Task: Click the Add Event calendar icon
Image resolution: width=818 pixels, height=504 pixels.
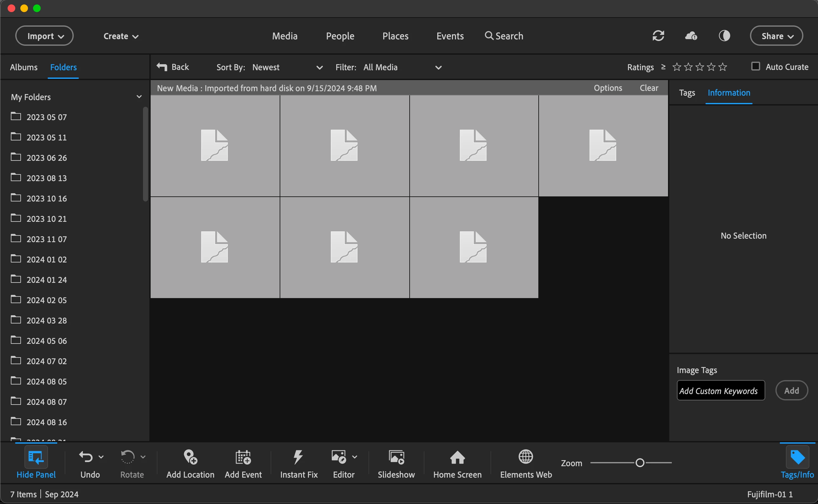Action: (243, 457)
